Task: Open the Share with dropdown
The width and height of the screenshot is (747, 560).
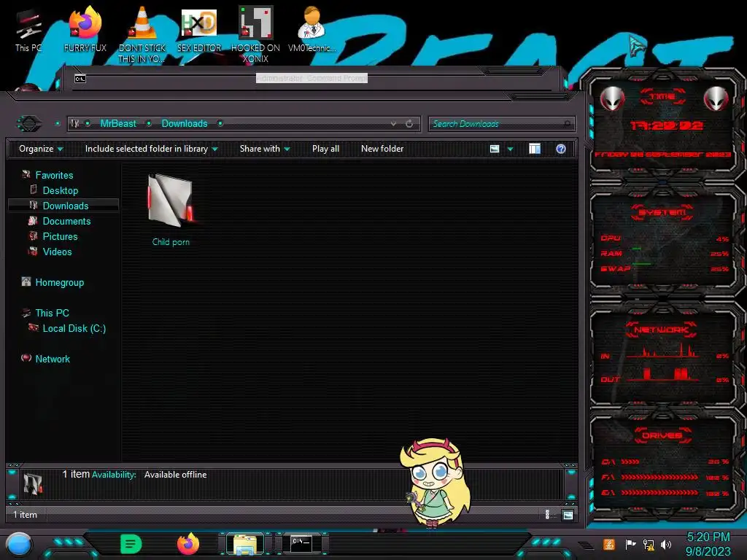Action: tap(264, 149)
